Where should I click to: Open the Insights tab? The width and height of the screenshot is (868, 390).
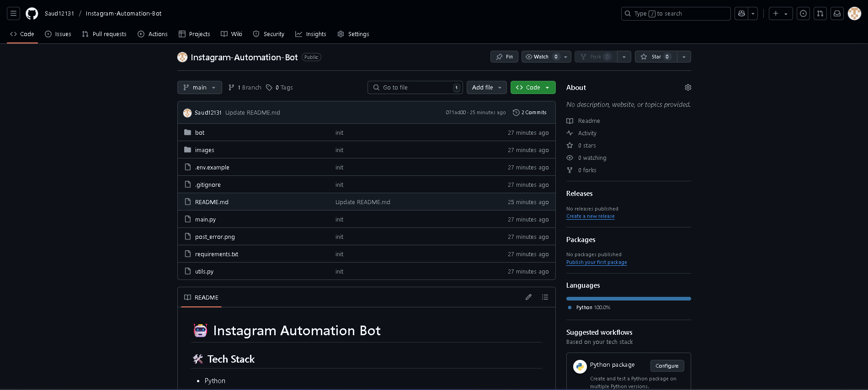[x=311, y=34]
